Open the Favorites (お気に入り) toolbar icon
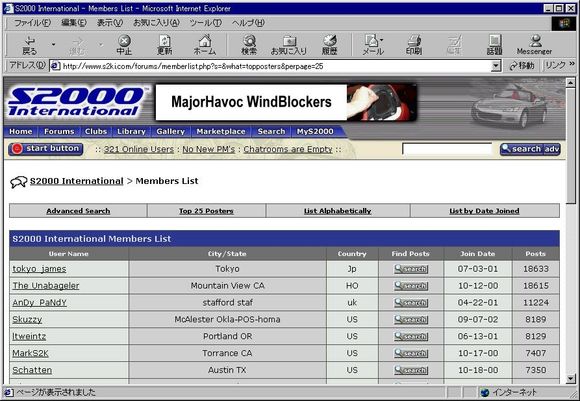Viewport: 580px width, 401px height. (x=289, y=45)
